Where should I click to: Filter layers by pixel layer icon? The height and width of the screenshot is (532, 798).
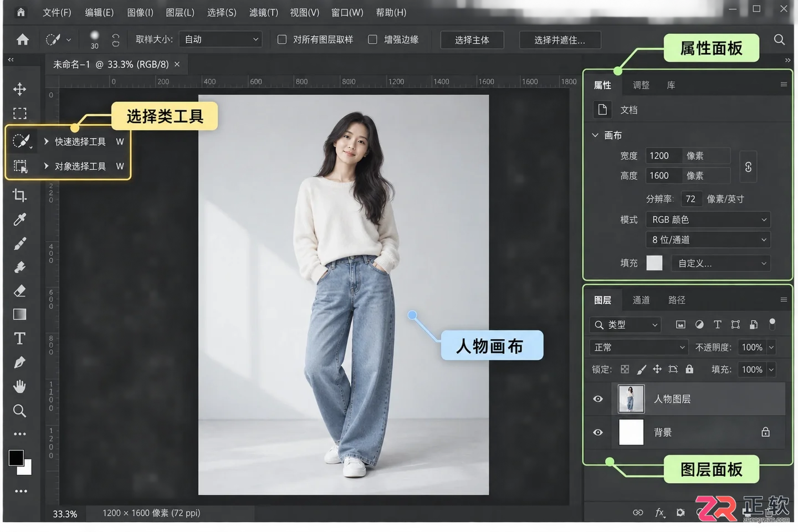[681, 325]
